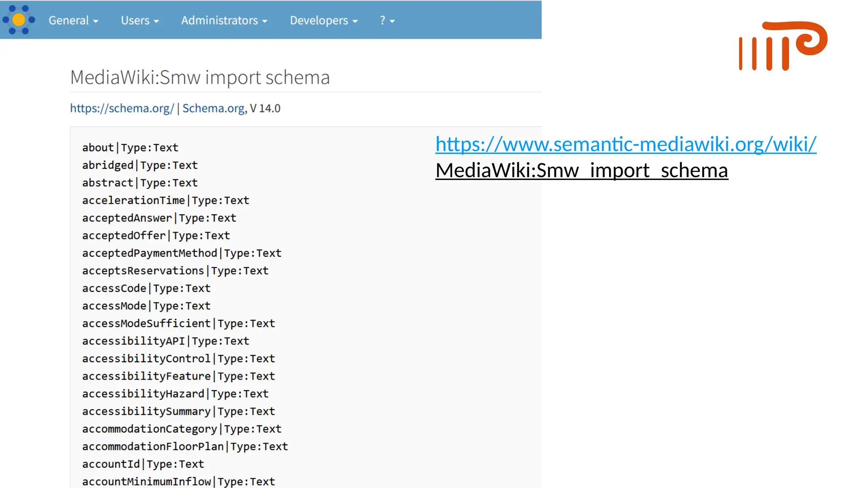This screenshot has width=868, height=488.
Task: Click the 'accelerationTime|Type:Text' line
Action: [166, 200]
